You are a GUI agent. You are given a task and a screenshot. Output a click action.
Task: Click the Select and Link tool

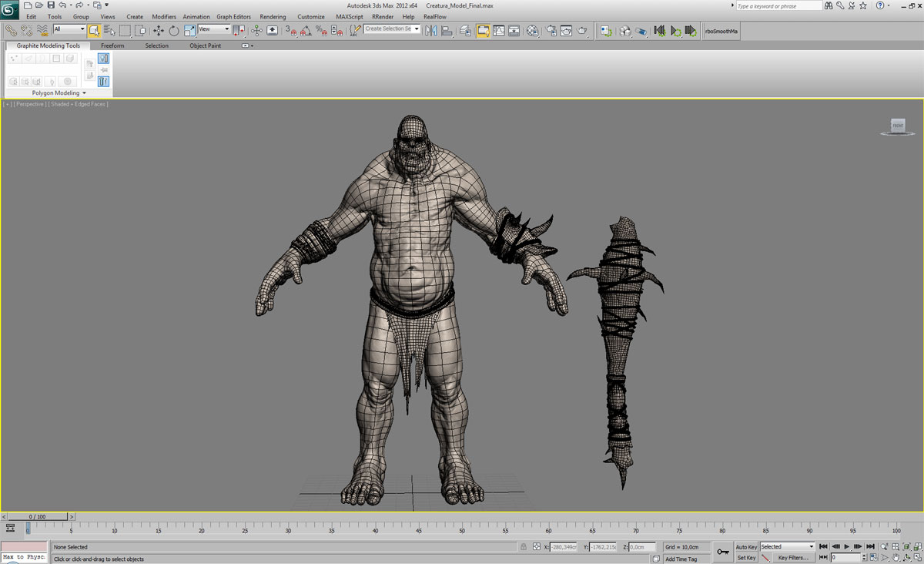click(x=11, y=31)
